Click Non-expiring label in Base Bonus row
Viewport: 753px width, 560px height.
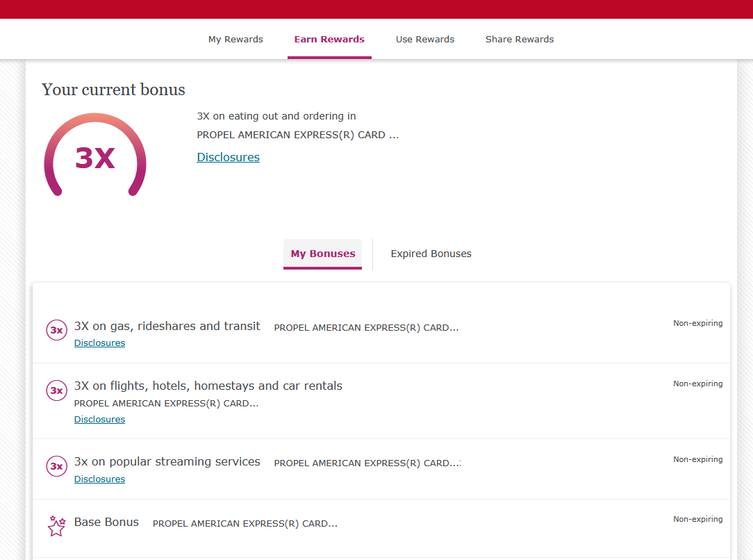[x=697, y=519]
